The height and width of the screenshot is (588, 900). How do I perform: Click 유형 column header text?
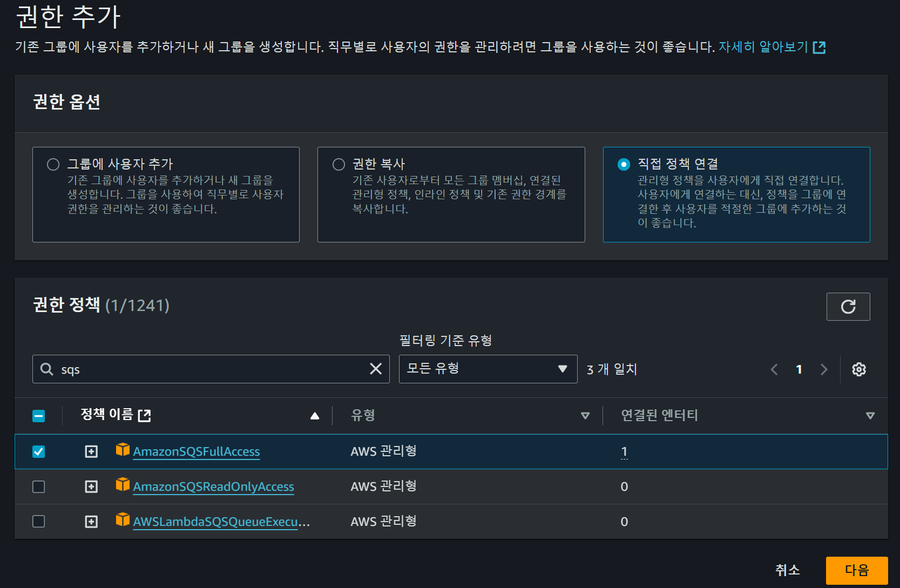click(363, 415)
